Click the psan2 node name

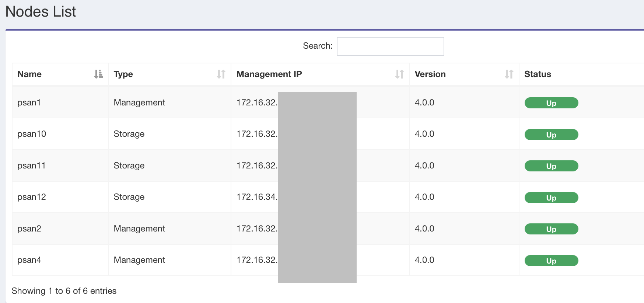click(x=29, y=229)
